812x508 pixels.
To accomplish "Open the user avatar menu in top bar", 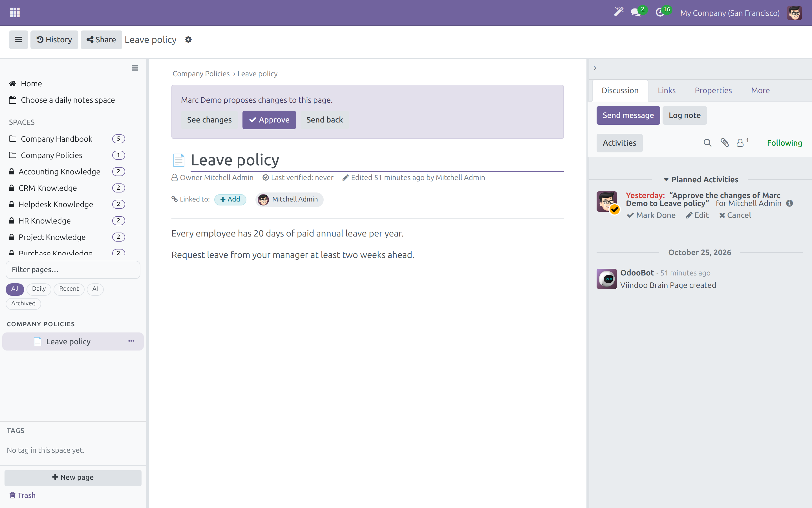I will [794, 13].
